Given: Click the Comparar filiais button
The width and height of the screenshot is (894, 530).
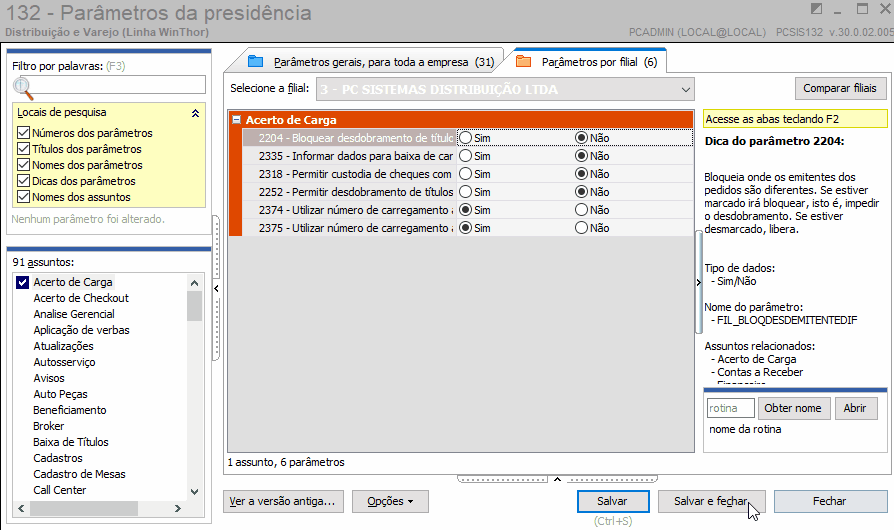Looking at the screenshot, I should coord(840,88).
